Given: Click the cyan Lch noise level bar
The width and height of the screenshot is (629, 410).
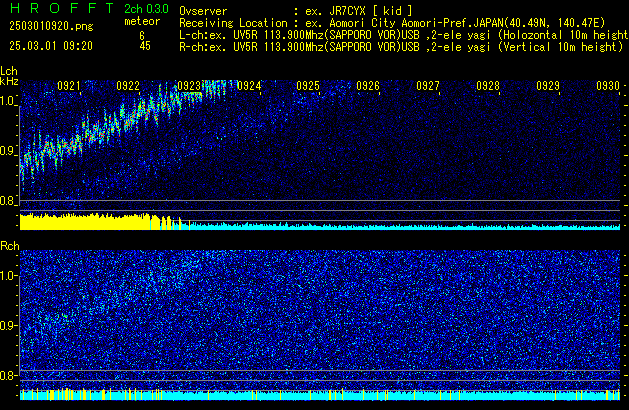Looking at the screenshot, I should 404,227.
